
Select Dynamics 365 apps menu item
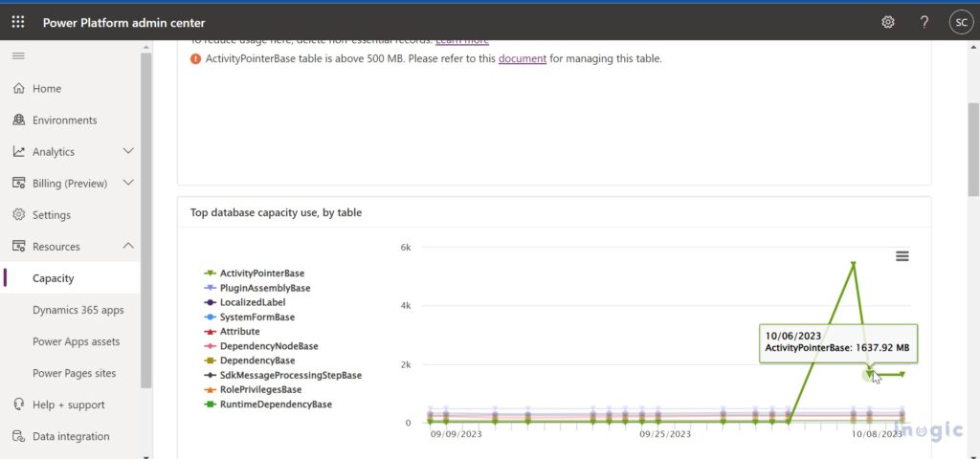pyautogui.click(x=78, y=310)
